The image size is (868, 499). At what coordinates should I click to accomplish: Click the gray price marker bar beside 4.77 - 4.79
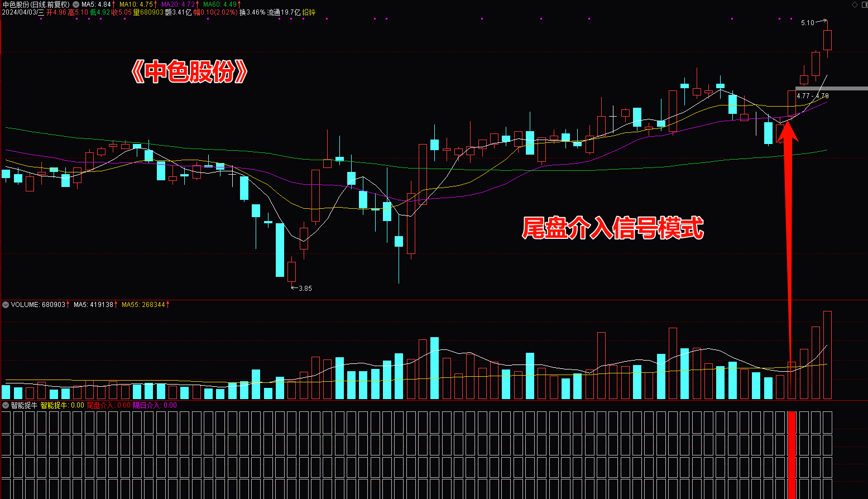(x=831, y=88)
